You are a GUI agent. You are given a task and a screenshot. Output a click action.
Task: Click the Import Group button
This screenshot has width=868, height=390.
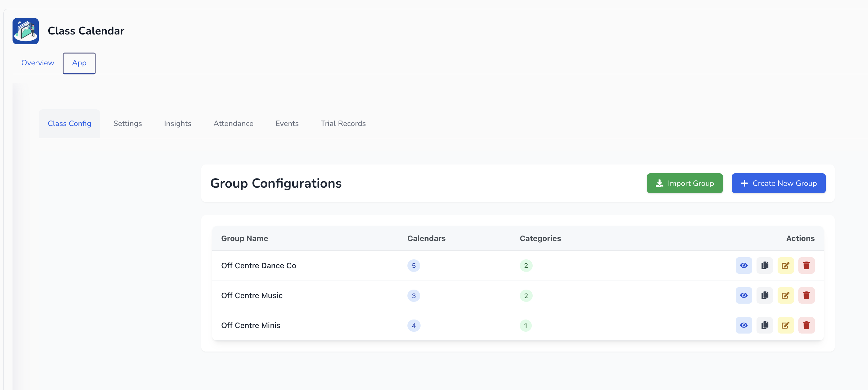coord(684,183)
